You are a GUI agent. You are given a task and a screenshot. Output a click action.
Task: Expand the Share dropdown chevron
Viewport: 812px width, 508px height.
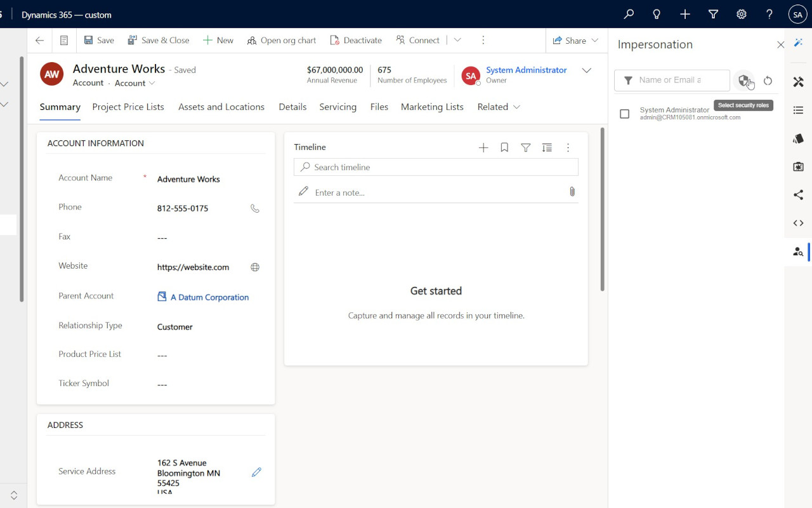595,40
